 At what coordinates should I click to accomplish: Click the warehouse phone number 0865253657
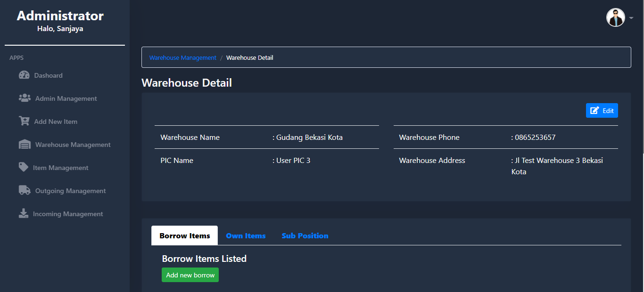(535, 138)
